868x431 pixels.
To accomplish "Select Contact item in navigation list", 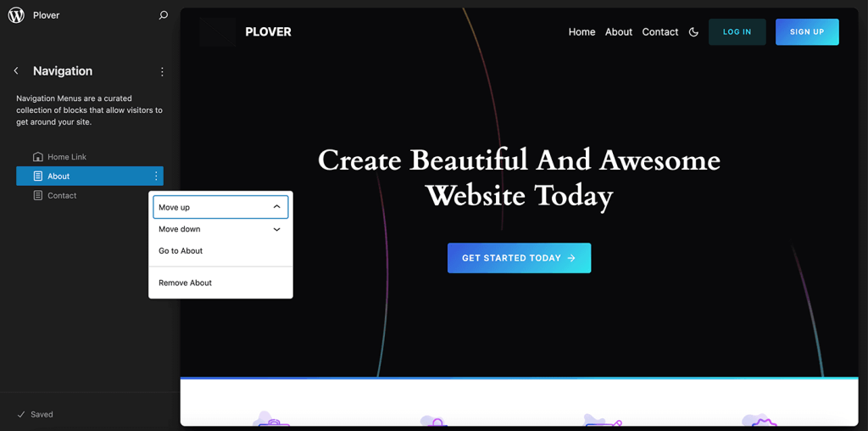I will click(x=62, y=196).
